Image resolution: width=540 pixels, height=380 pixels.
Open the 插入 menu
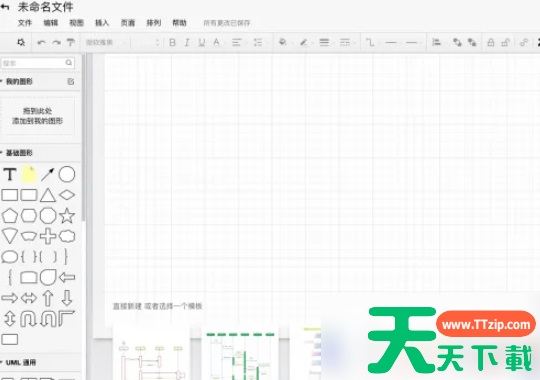pyautogui.click(x=102, y=23)
